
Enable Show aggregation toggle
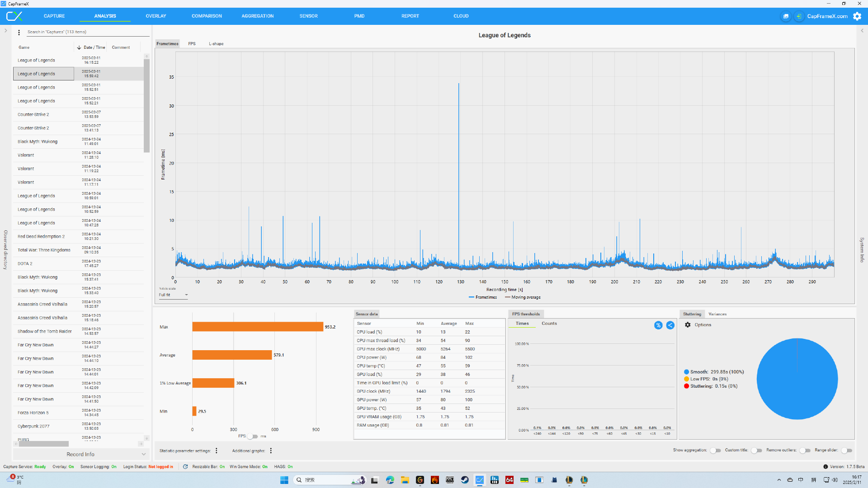[715, 450]
